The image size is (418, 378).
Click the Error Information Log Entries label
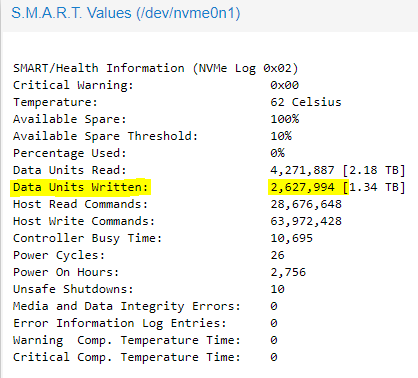point(120,323)
